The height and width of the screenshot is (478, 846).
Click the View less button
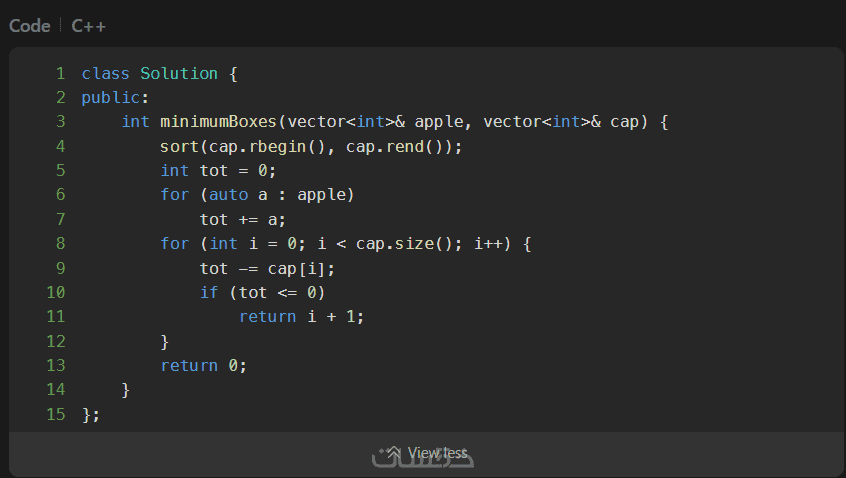tap(437, 453)
